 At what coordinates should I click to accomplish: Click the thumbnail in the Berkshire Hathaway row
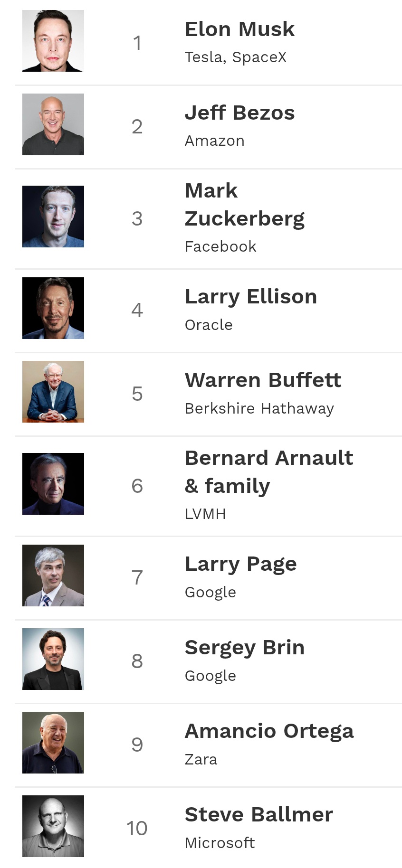(x=53, y=392)
